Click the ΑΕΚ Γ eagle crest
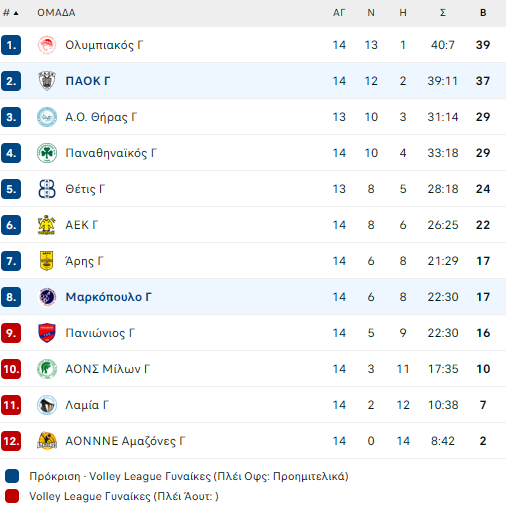 (x=47, y=225)
